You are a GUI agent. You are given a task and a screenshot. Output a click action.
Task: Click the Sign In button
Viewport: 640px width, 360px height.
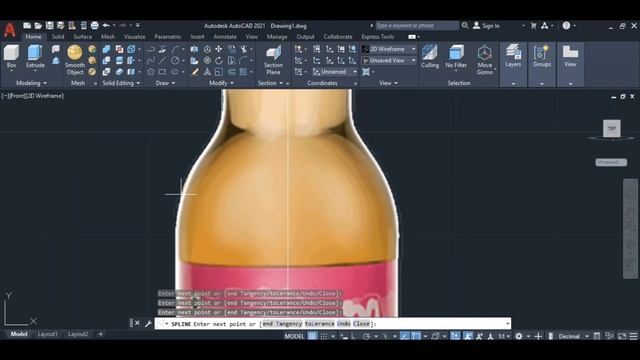point(486,26)
